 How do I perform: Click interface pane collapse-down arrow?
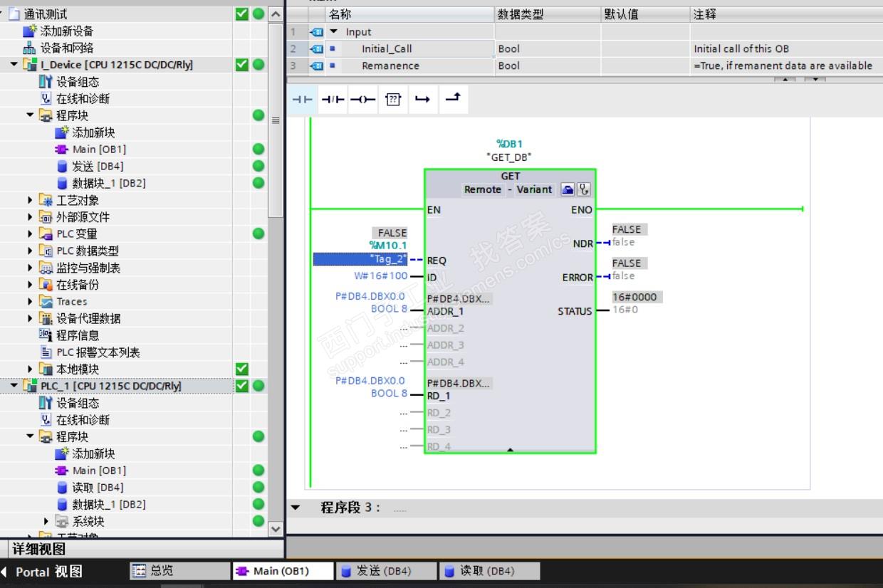coord(815,79)
